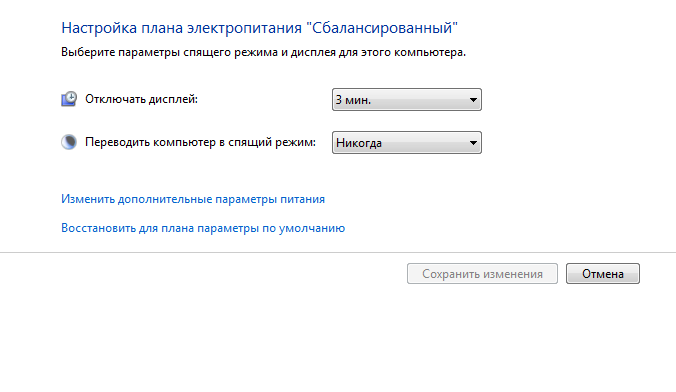Cancel with the "Отмена" button
Screen dimensions: 676x392
click(603, 274)
